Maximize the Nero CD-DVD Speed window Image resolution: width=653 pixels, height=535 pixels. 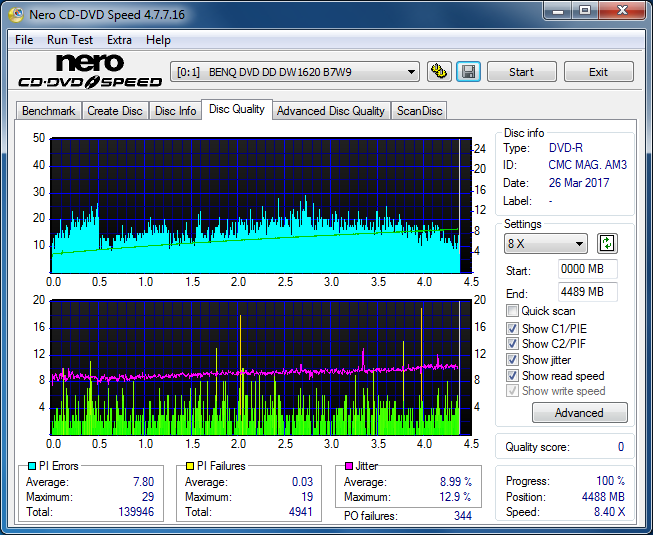point(585,10)
